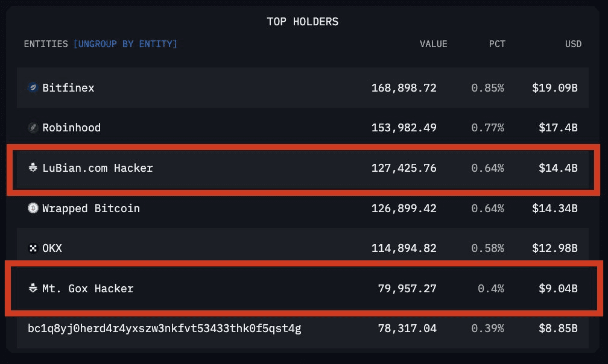Click the Wrapped Bitcoin logo icon

pos(33,209)
